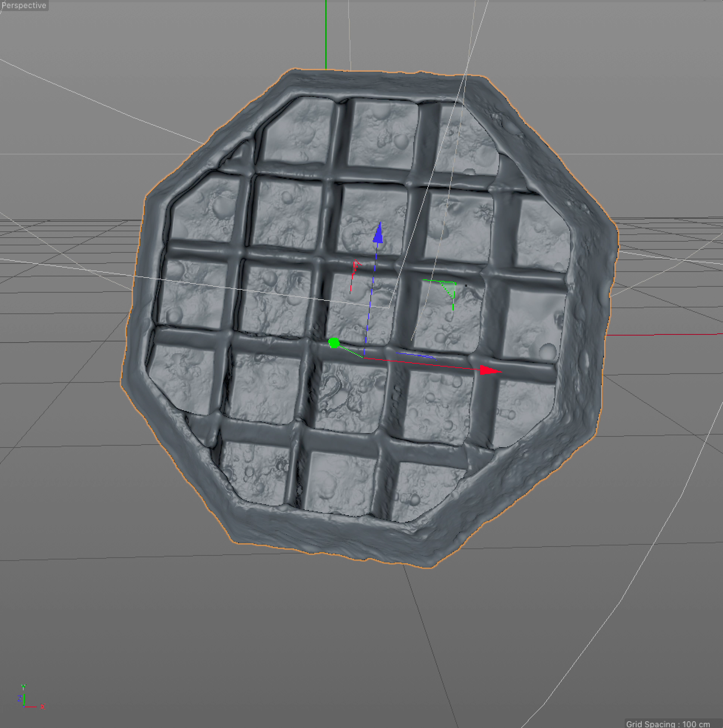Viewport: 723px width, 728px height.
Task: Select the small red plane-lock corner handle
Action: click(355, 265)
